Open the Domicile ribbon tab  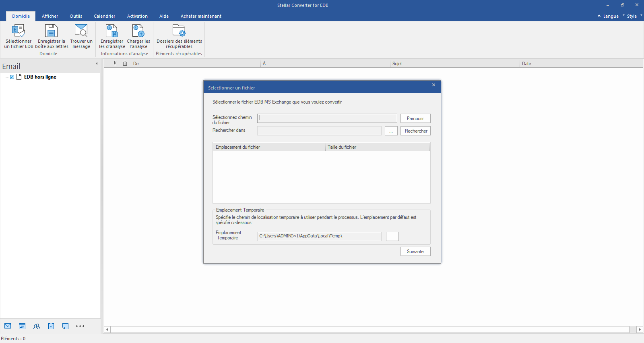pos(21,16)
